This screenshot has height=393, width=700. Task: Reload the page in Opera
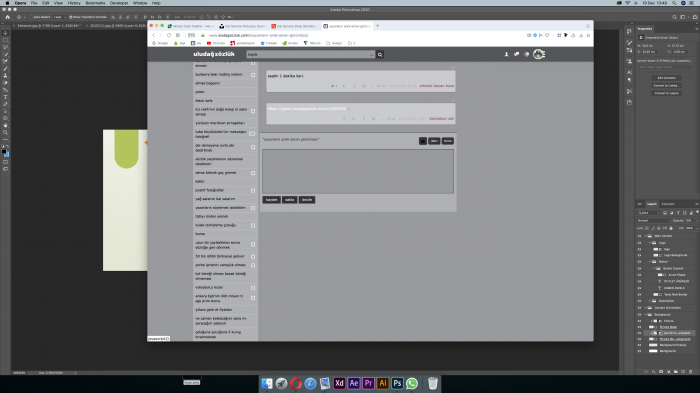[x=169, y=35]
